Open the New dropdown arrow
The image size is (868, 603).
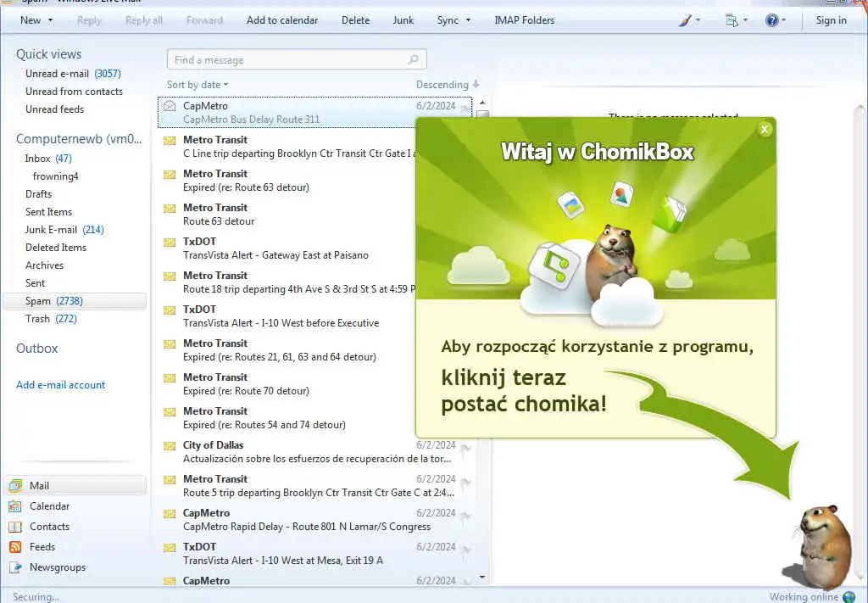[50, 20]
